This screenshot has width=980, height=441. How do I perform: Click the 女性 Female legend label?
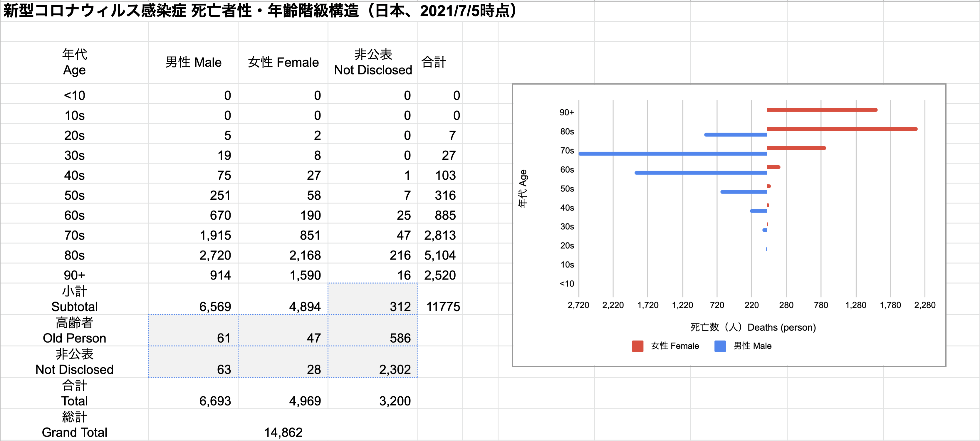(x=675, y=346)
